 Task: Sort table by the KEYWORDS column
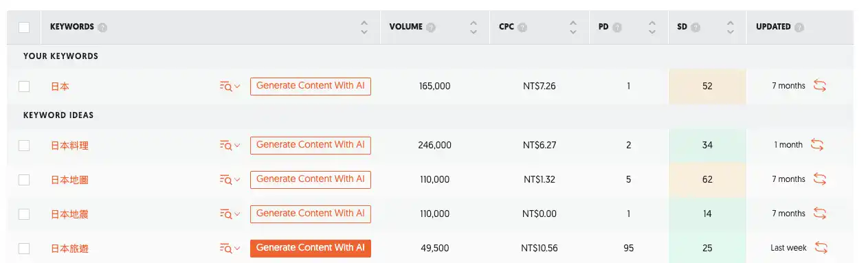pos(364,27)
